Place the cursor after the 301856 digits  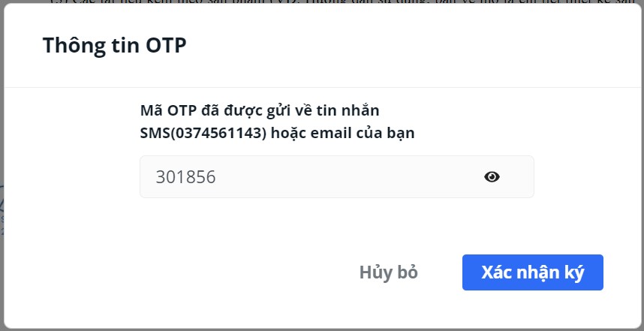coord(216,176)
